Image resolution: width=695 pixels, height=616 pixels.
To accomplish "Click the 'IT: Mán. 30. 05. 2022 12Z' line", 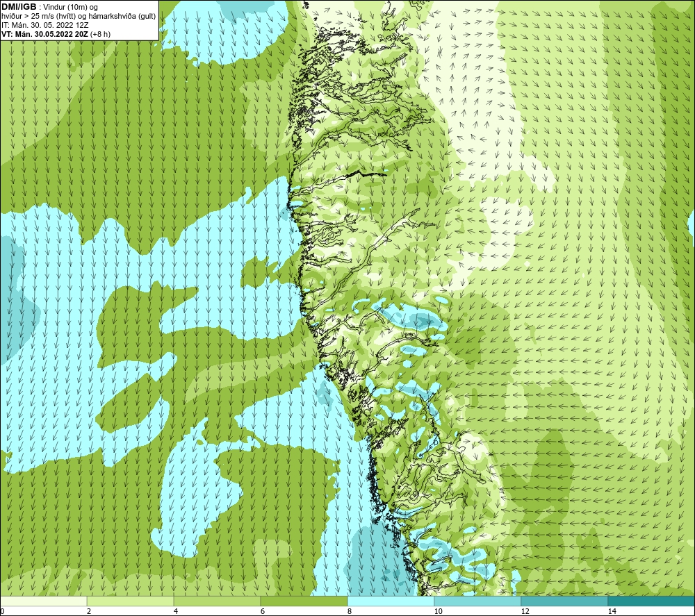I will [x=44, y=25].
